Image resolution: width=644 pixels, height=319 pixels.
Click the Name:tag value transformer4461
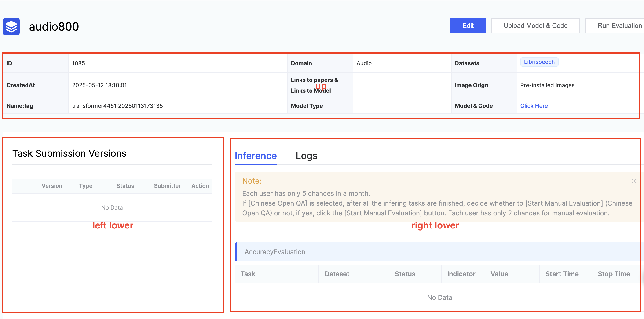[x=117, y=106]
